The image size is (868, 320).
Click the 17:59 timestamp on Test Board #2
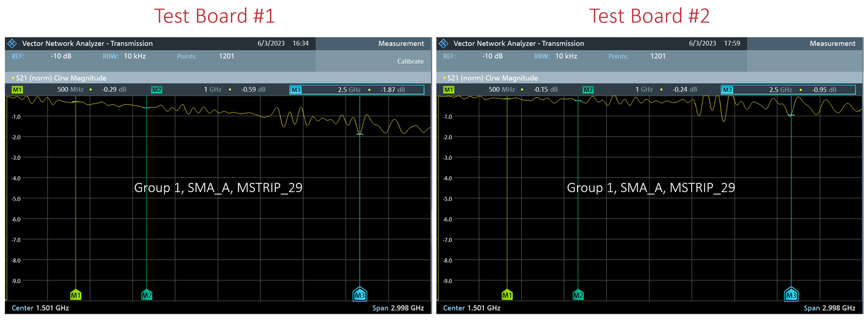[x=732, y=43]
